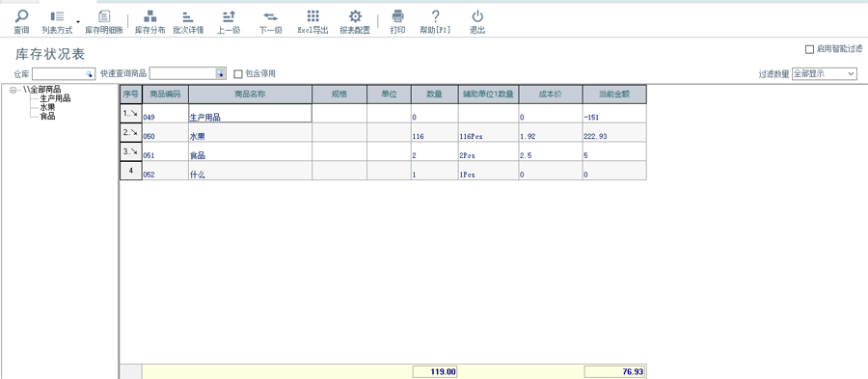
Task: Open the 过滤数量 dropdown showing 全部显示
Action: click(825, 73)
